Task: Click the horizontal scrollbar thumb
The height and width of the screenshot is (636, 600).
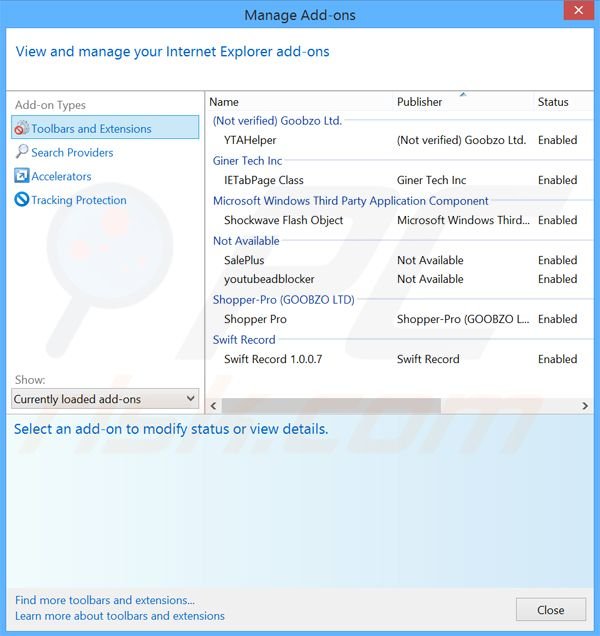Action: click(331, 406)
